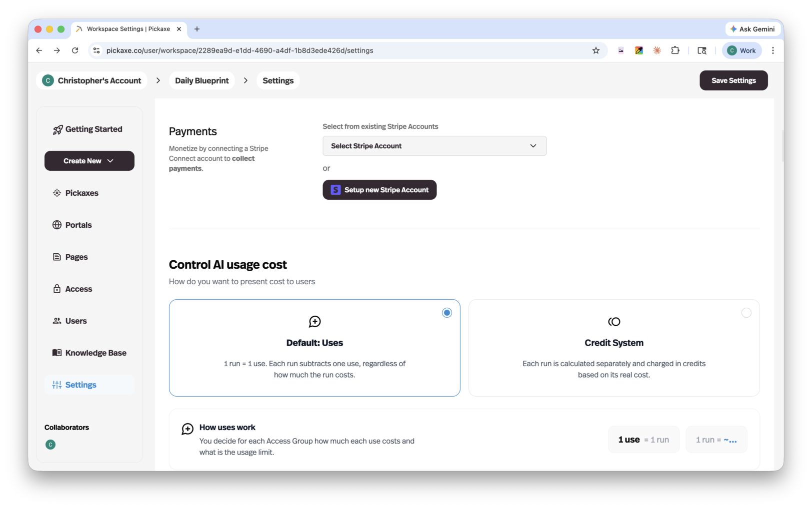812x508 pixels.
Task: Switch to the Workspace Settings browser tab
Action: click(x=127, y=28)
